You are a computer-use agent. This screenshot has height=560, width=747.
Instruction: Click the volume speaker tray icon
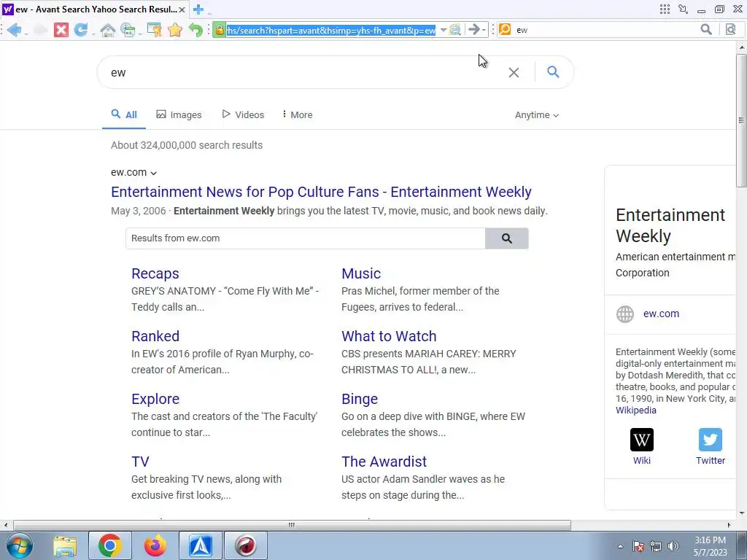(x=673, y=546)
